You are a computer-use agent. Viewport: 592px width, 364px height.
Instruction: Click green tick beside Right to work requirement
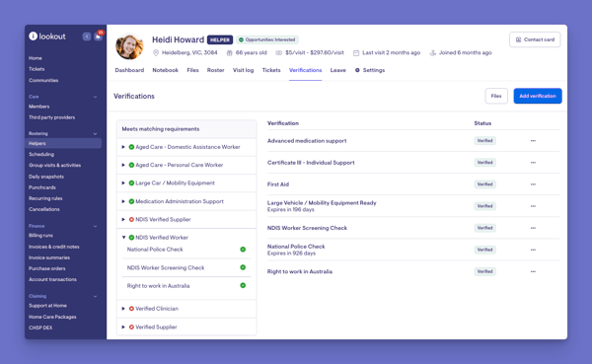[x=243, y=285]
